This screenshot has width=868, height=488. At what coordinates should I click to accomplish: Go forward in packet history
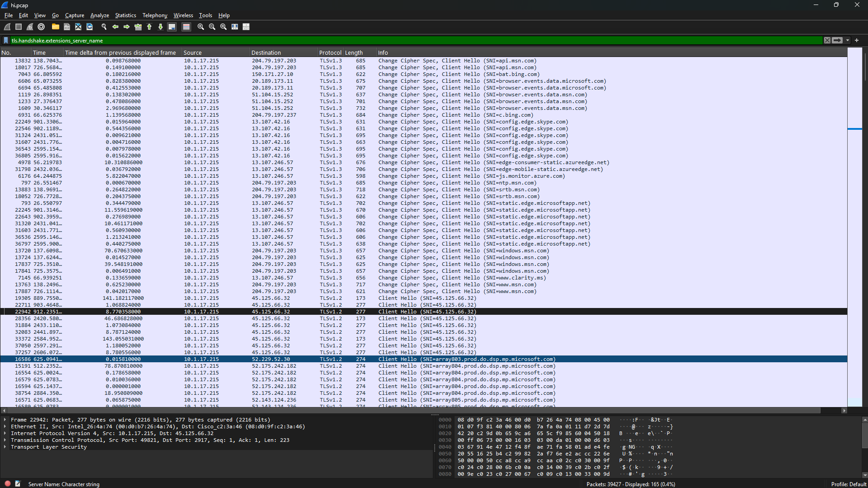click(127, 27)
